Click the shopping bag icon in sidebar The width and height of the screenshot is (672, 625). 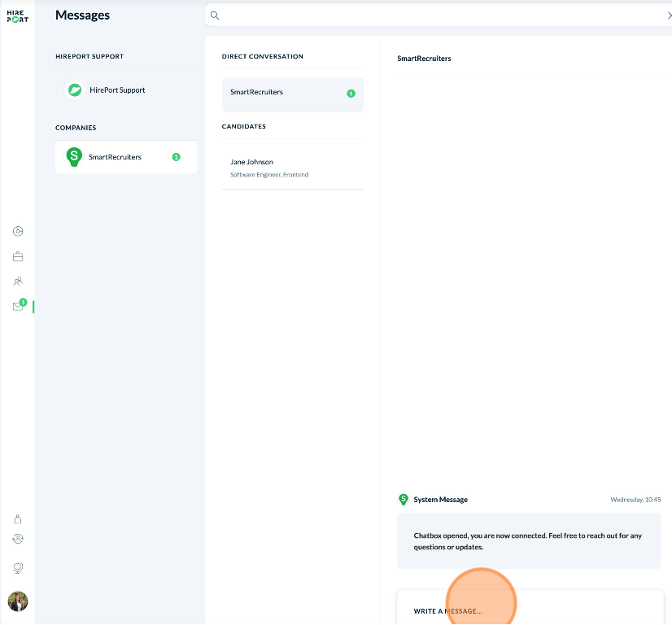coord(18,519)
